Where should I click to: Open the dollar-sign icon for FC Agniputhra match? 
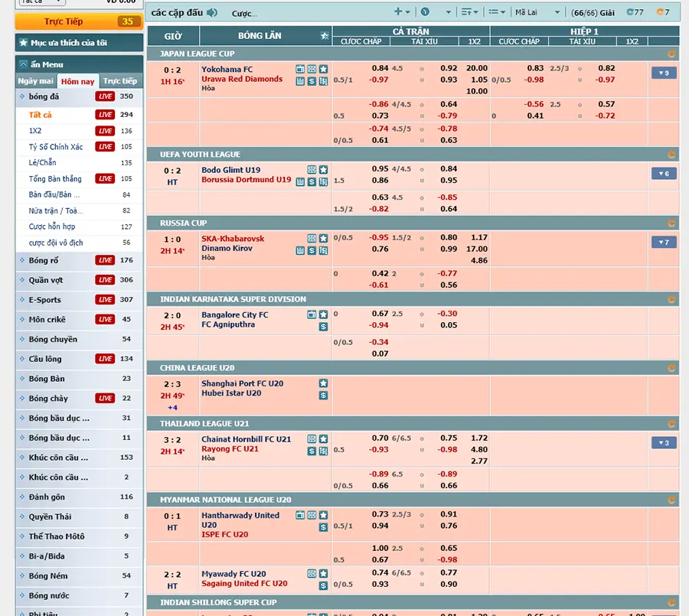323,327
